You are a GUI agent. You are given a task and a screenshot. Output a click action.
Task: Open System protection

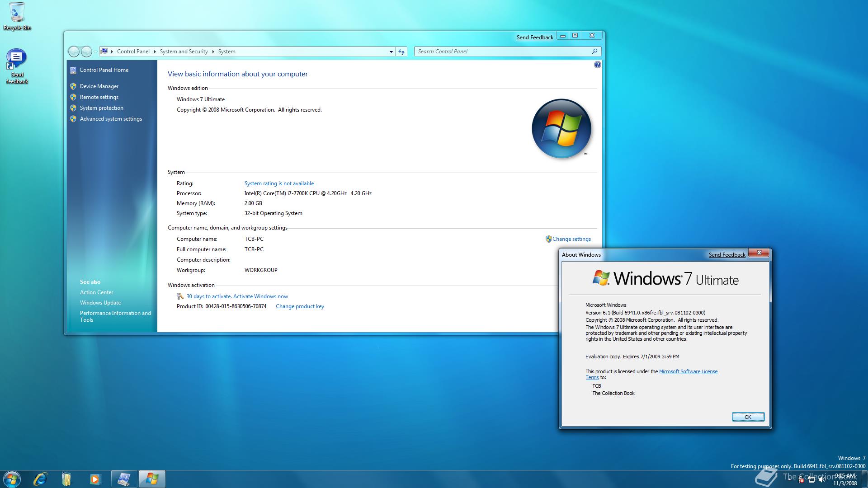101,108
